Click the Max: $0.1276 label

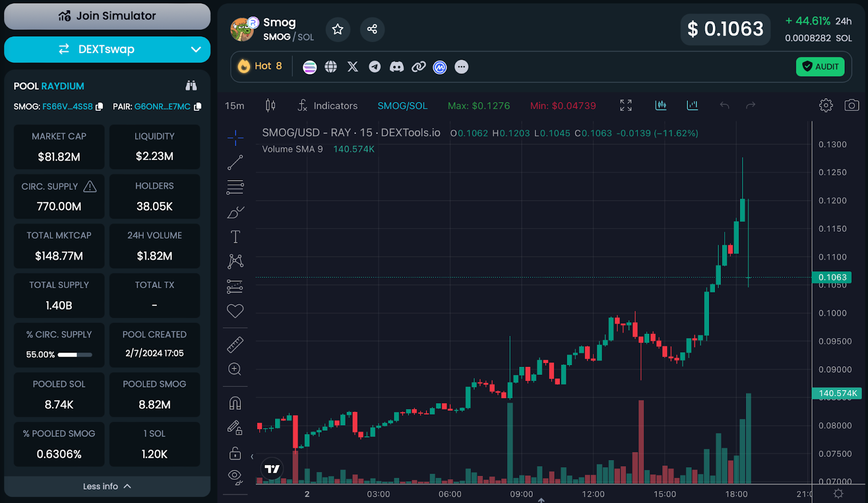coord(479,106)
